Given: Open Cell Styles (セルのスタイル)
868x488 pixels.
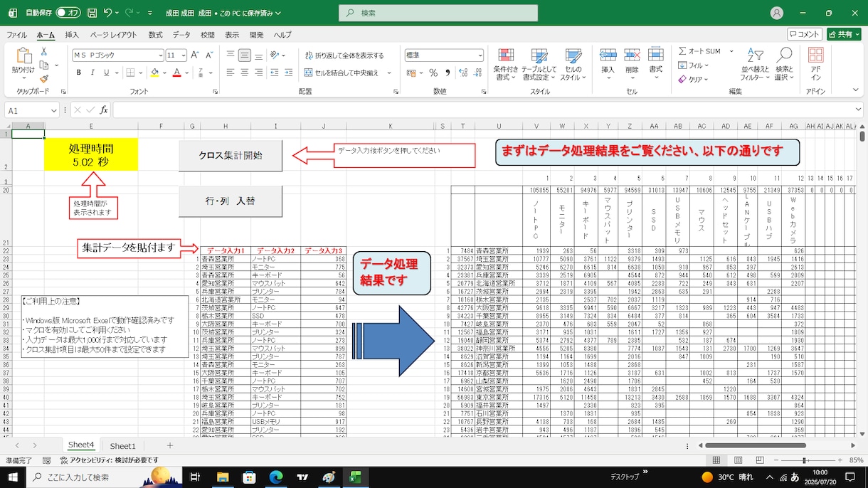Looking at the screenshot, I should point(573,65).
